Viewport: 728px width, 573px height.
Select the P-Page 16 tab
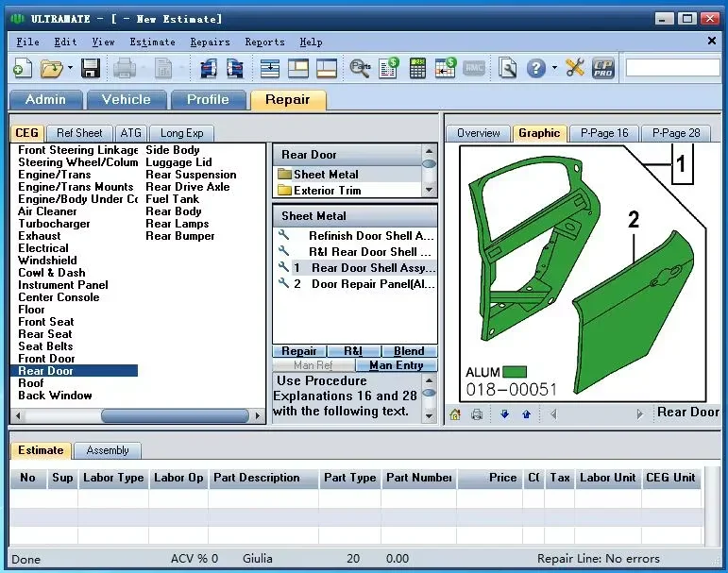(604, 133)
